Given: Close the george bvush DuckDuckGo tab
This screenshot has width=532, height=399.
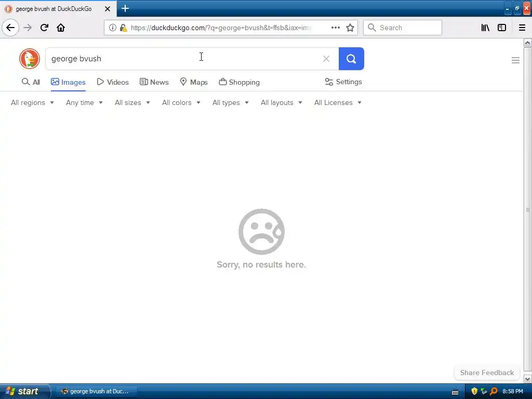Looking at the screenshot, I should click(108, 9).
